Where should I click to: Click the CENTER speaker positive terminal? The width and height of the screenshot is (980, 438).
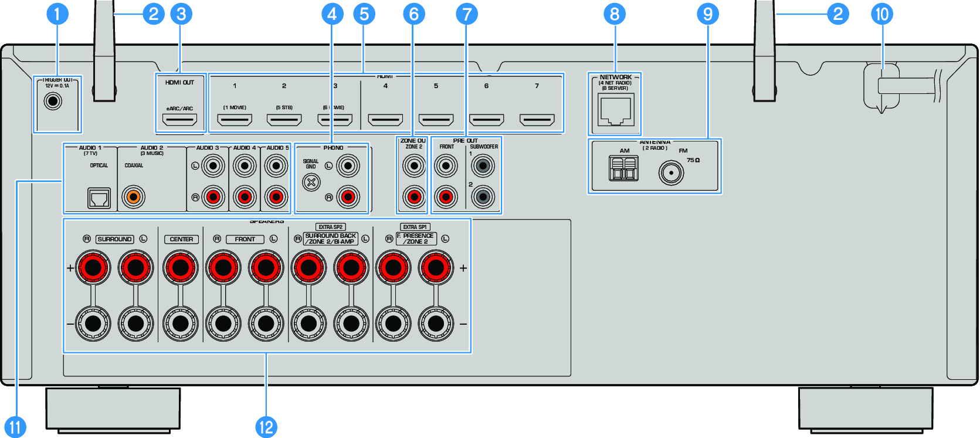[181, 268]
